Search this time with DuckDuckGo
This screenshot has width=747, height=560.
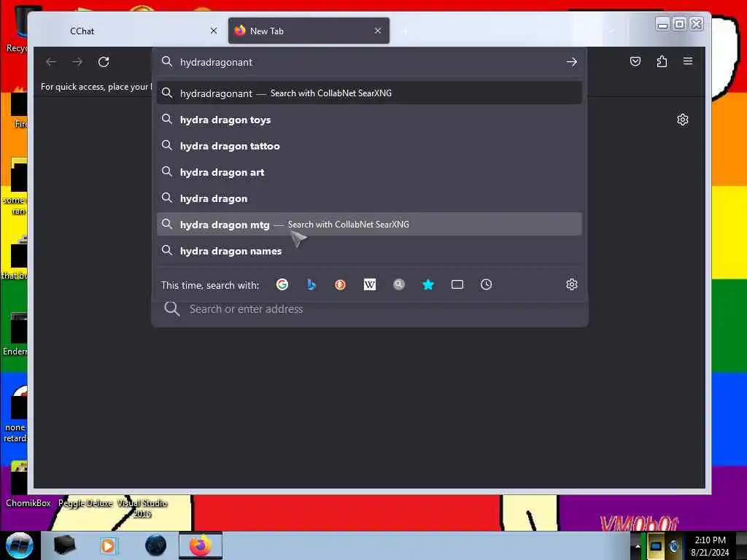click(340, 285)
